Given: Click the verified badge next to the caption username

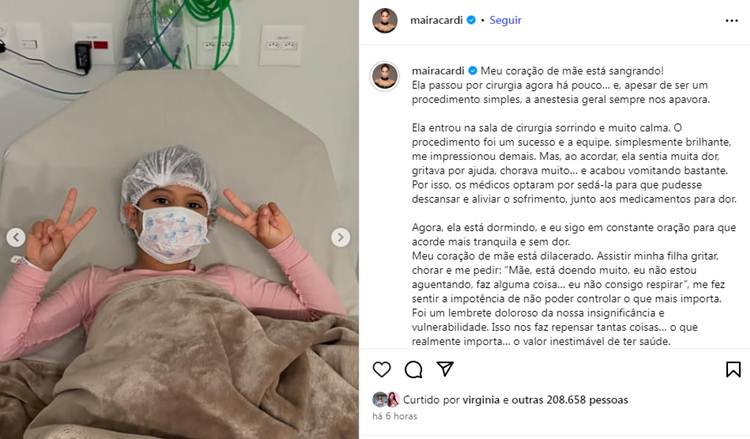Looking at the screenshot, I should (x=473, y=71).
